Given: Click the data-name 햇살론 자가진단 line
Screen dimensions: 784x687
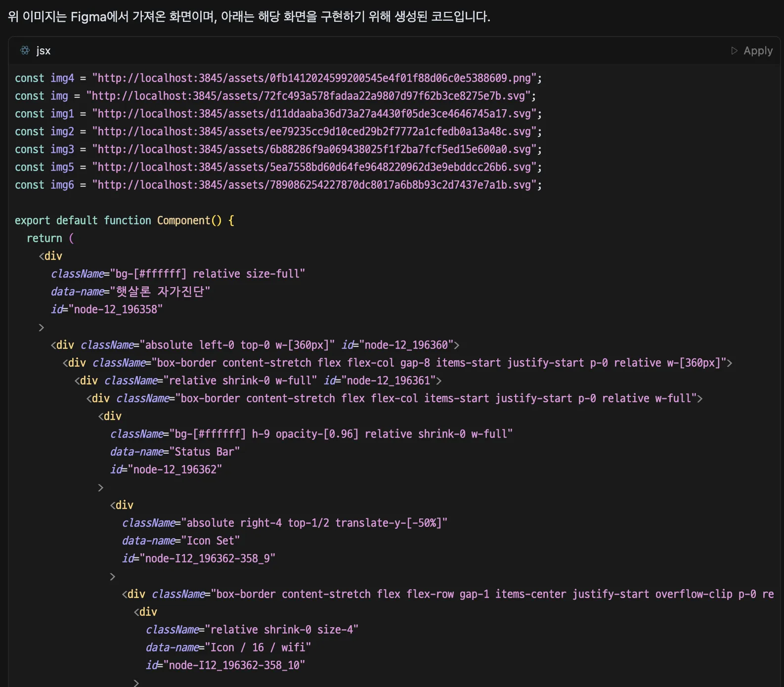Looking at the screenshot, I should [x=131, y=292].
